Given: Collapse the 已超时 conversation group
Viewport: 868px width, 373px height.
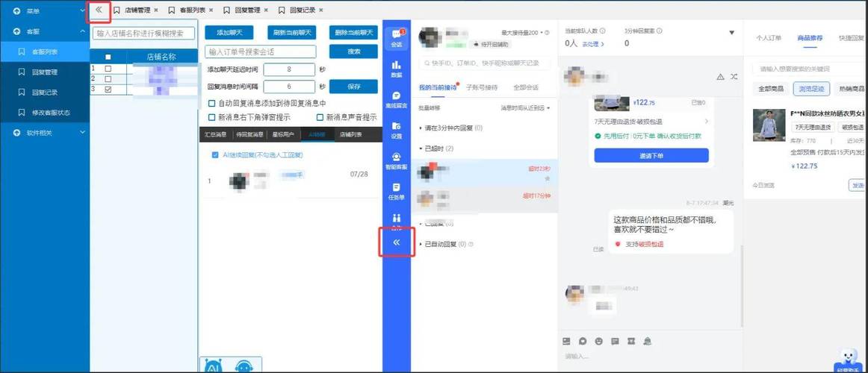Looking at the screenshot, I should click(x=421, y=148).
